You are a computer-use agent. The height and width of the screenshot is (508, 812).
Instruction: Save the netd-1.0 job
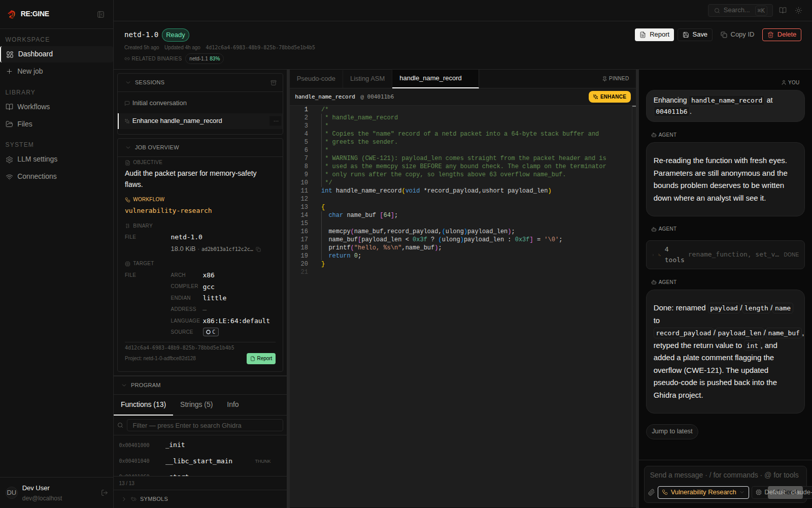click(695, 35)
